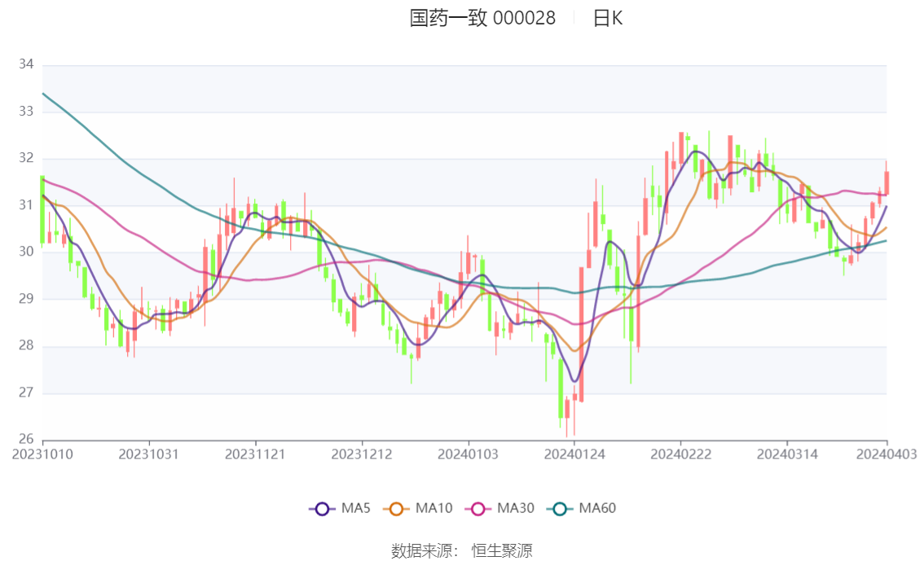Click the data source text 恒生聚源
924x561 pixels.
pyautogui.click(x=501, y=551)
